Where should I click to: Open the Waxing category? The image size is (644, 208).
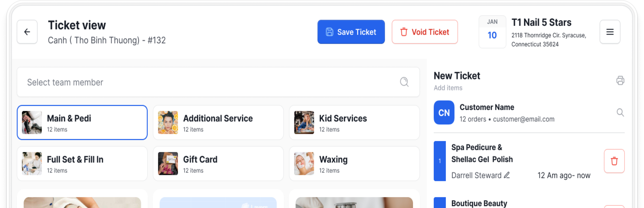pos(354,163)
